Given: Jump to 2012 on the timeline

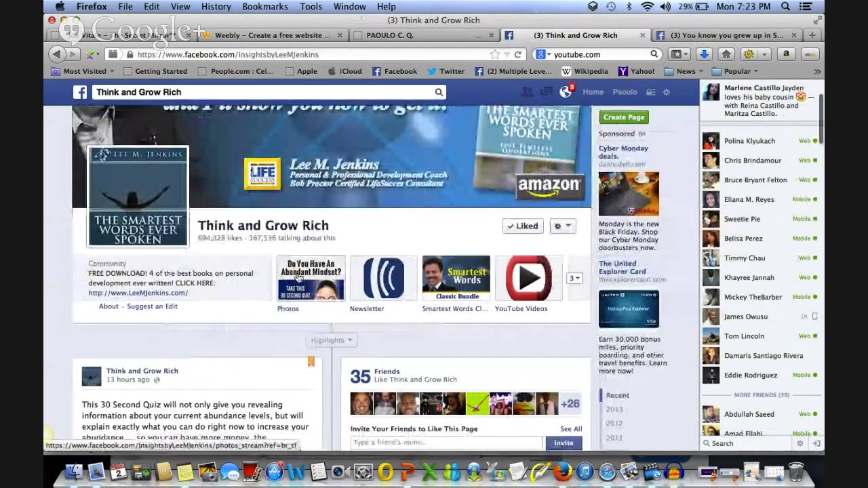Looking at the screenshot, I should coord(614,424).
